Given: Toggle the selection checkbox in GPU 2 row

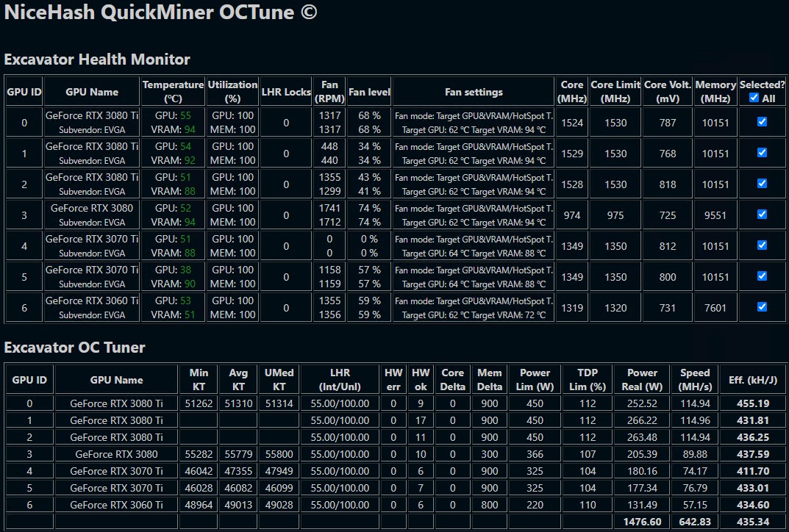Looking at the screenshot, I should click(762, 184).
